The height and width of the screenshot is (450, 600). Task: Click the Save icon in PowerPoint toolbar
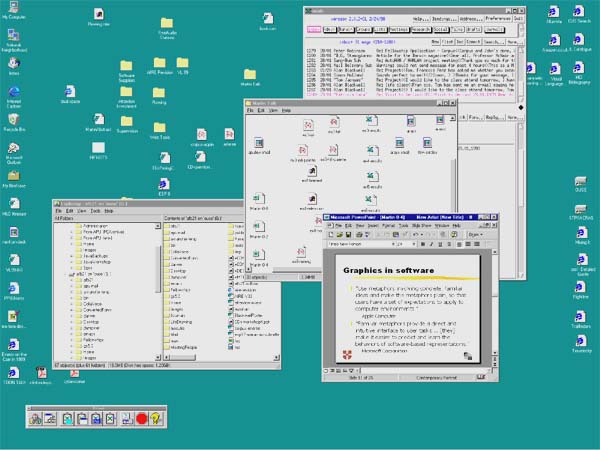click(350, 235)
